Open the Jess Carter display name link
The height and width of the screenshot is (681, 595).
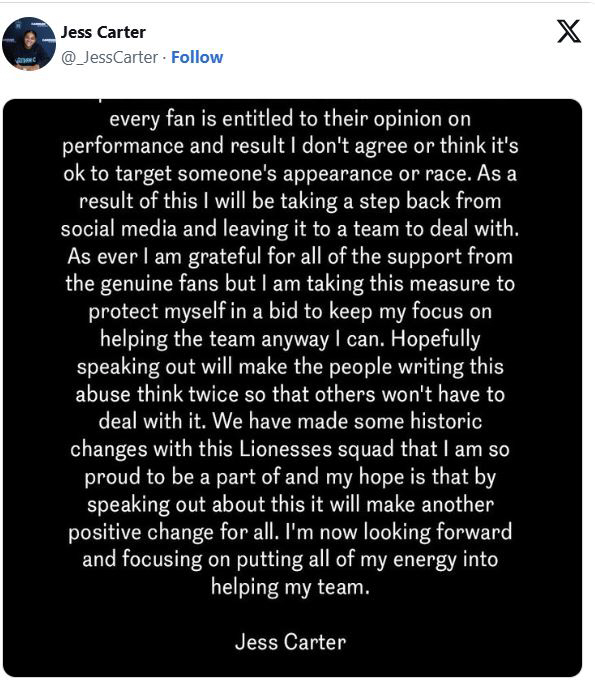point(103,32)
